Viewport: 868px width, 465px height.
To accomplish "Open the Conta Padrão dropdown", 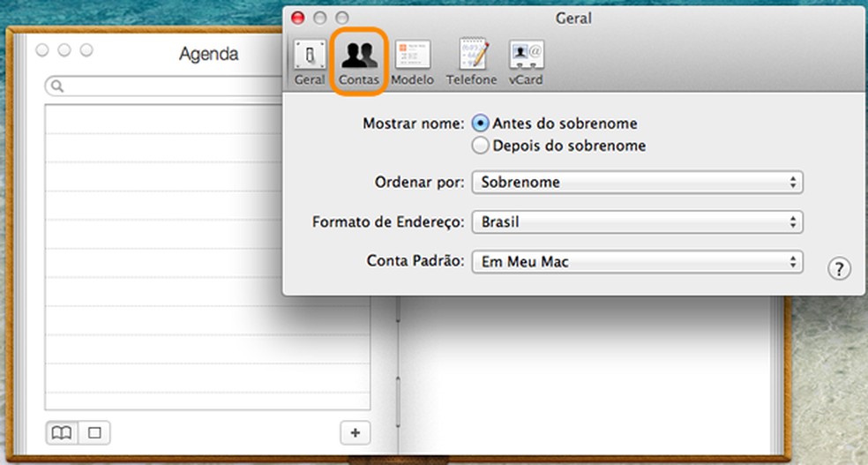I will (637, 262).
